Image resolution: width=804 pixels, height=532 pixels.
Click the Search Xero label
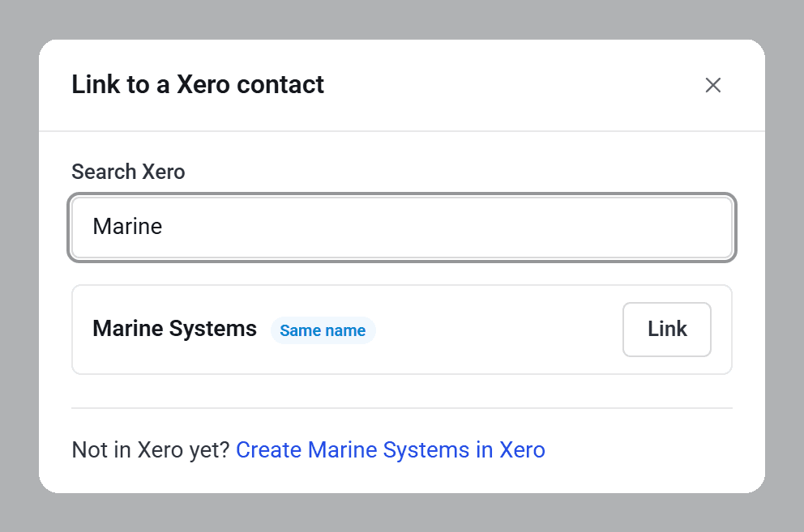[x=128, y=172]
